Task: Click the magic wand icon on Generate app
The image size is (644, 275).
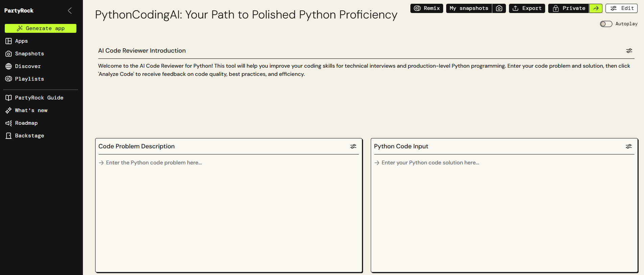Action: (20, 28)
